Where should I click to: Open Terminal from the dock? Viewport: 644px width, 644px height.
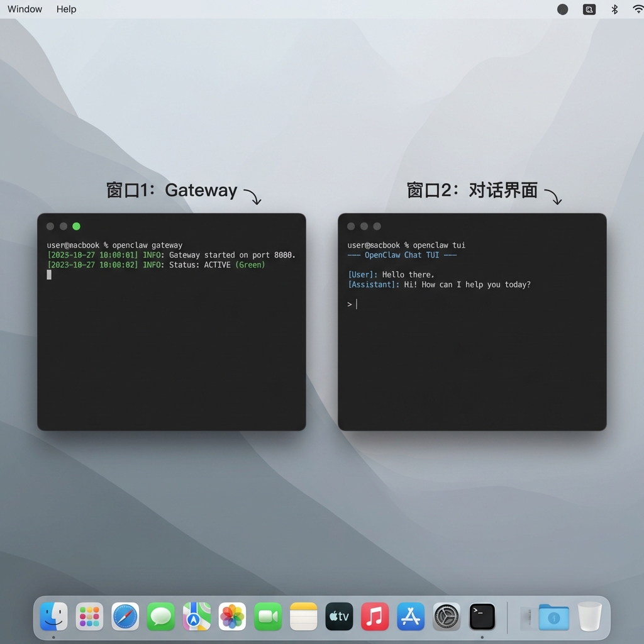pos(482,617)
